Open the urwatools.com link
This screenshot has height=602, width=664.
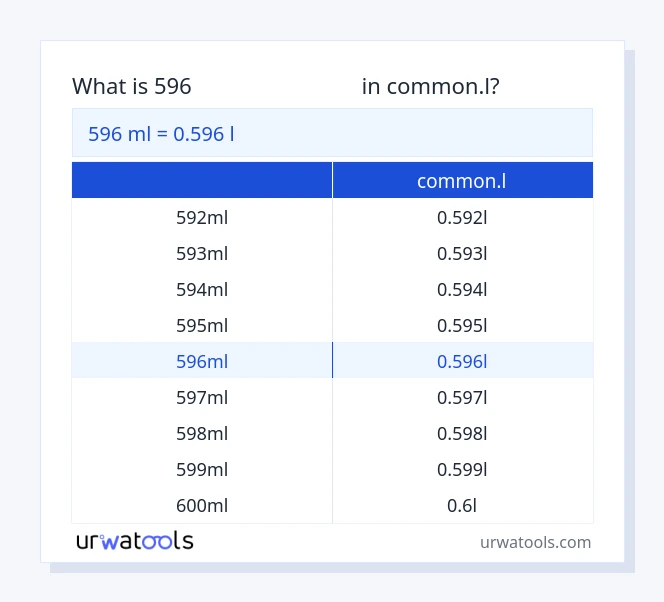[535, 542]
